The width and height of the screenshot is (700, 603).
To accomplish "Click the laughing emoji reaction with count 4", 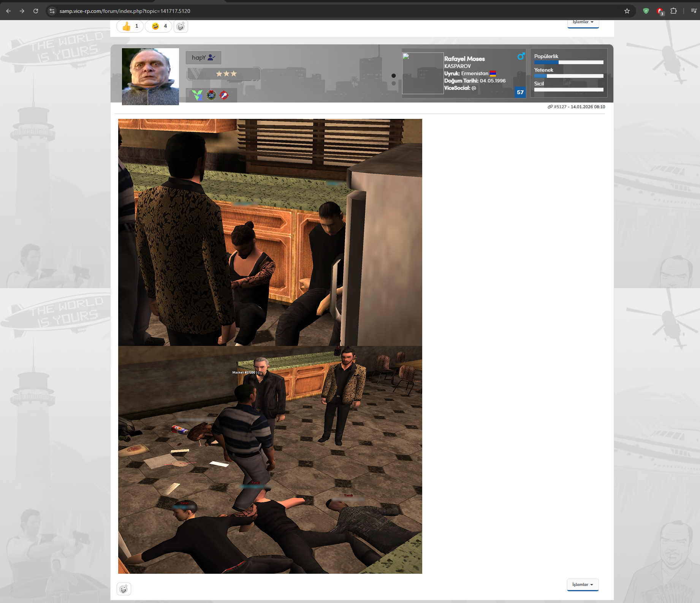I will (158, 26).
